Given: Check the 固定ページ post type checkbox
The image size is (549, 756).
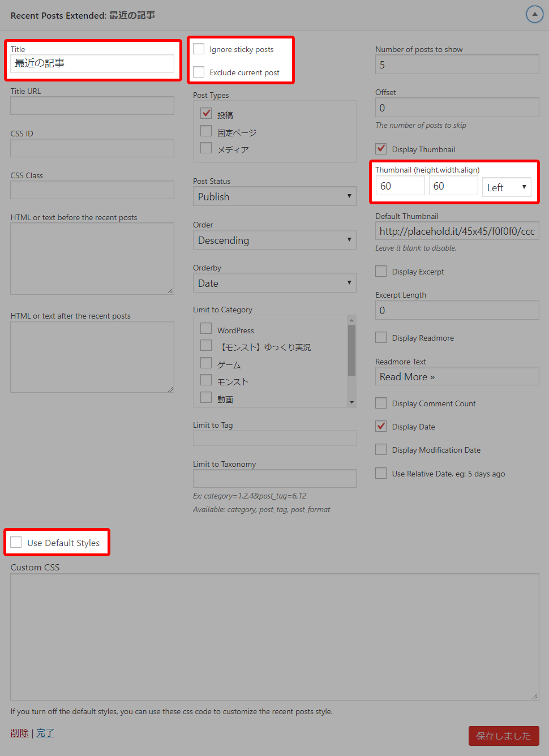Looking at the screenshot, I should point(206,131).
